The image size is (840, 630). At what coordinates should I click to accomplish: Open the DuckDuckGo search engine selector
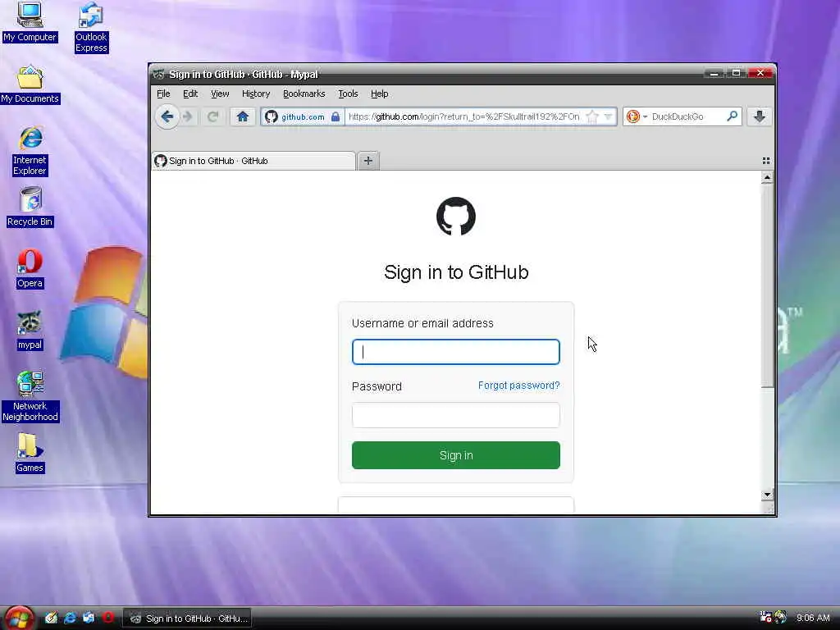(x=637, y=116)
